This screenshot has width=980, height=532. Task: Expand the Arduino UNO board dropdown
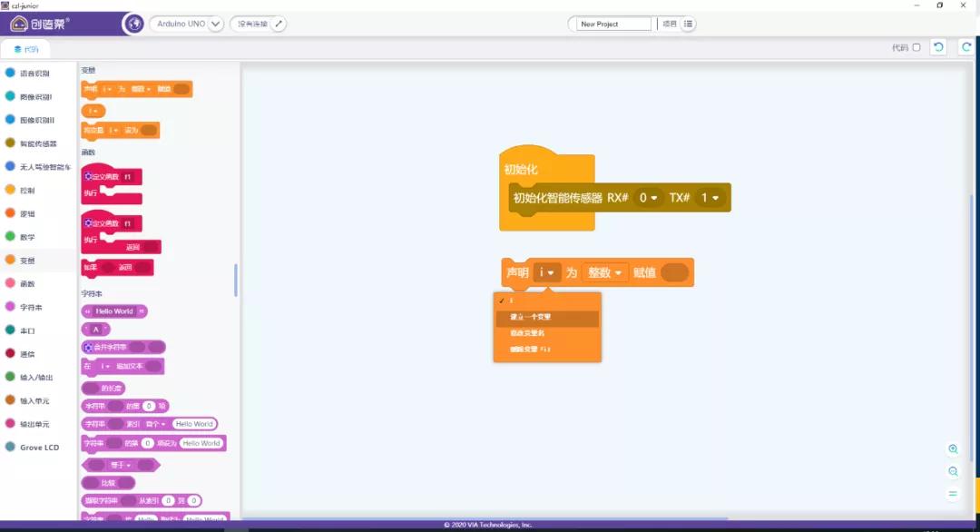(215, 24)
